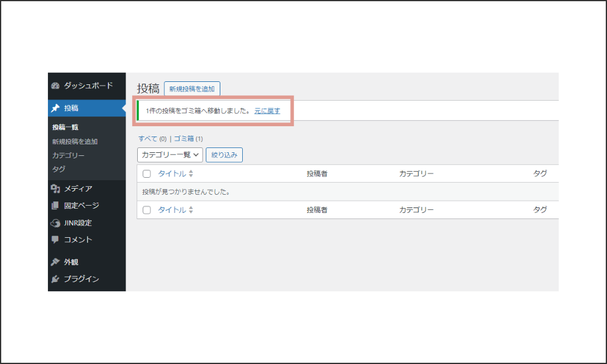Select 投稿一覧 submenu item
Image resolution: width=607 pixels, height=364 pixels.
66,127
